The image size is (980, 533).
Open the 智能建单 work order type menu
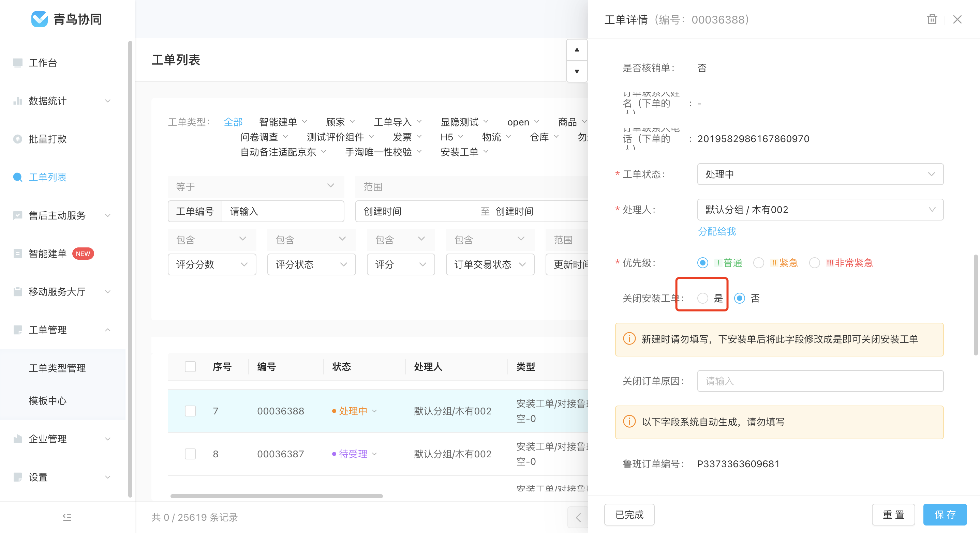[x=283, y=122]
